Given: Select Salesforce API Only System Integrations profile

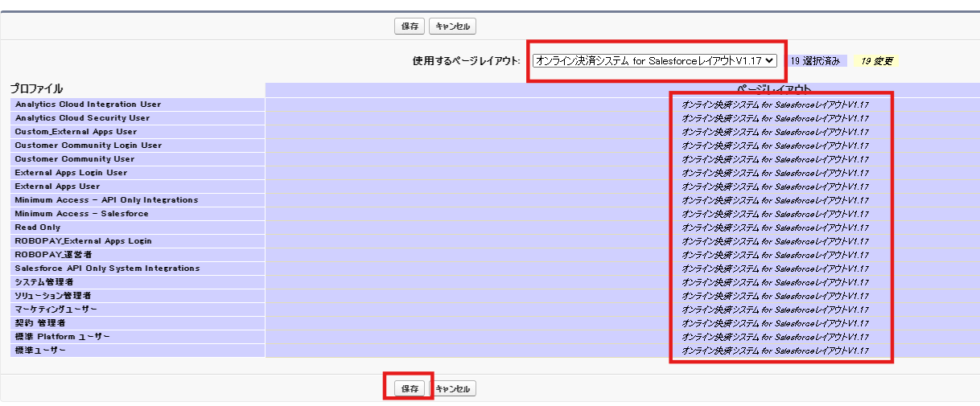Looking at the screenshot, I should point(107,269).
